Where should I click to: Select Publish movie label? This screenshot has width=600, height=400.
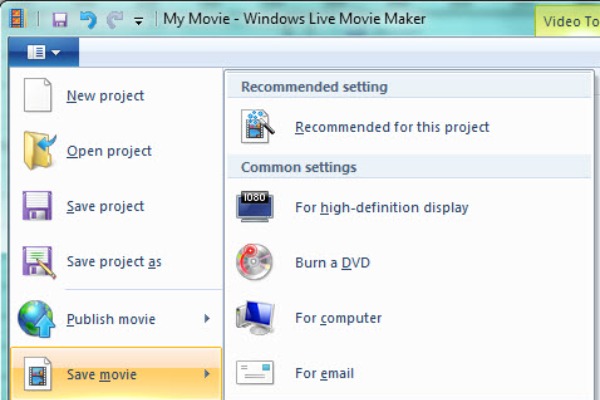(111, 319)
